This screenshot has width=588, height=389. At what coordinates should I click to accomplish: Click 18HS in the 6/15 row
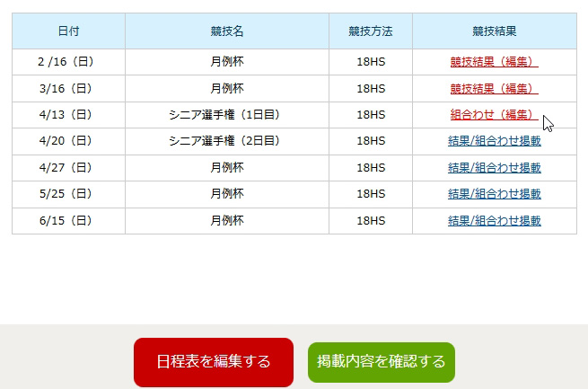pos(371,221)
